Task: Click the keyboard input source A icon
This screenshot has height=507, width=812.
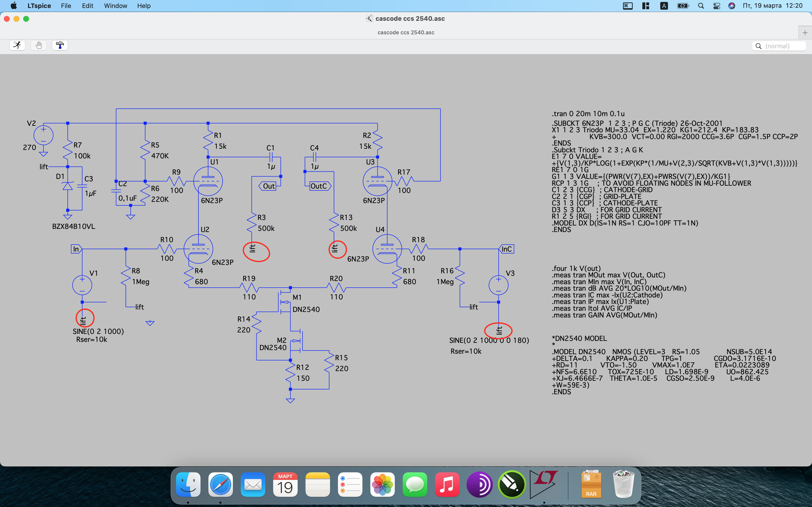Action: pos(664,6)
